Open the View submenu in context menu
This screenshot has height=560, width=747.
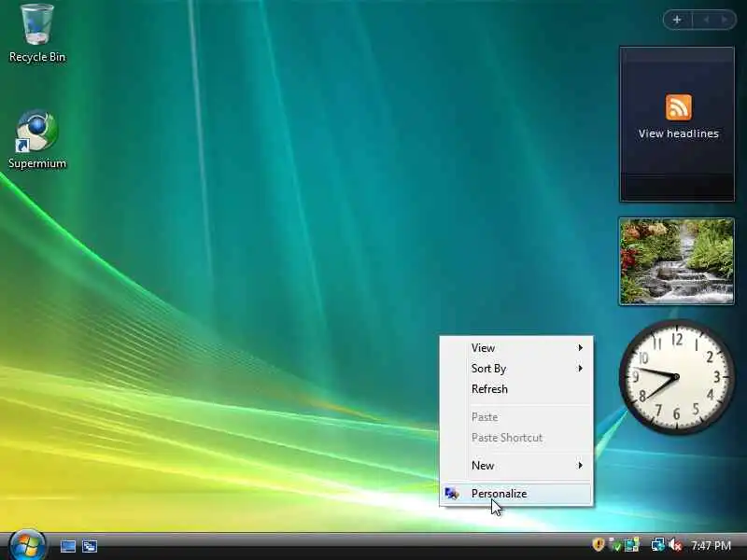(516, 348)
